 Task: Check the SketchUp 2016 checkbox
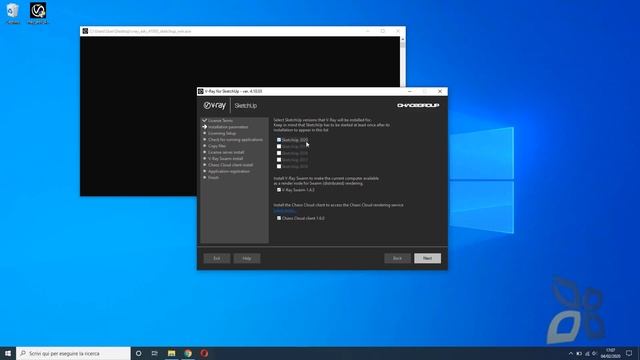pyautogui.click(x=279, y=166)
